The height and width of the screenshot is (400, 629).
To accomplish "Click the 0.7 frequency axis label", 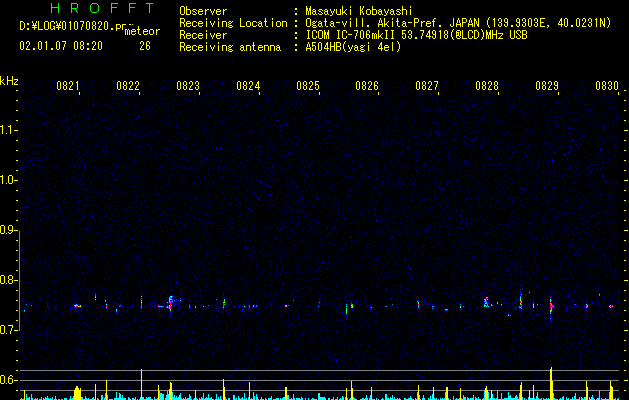I will [x=8, y=330].
